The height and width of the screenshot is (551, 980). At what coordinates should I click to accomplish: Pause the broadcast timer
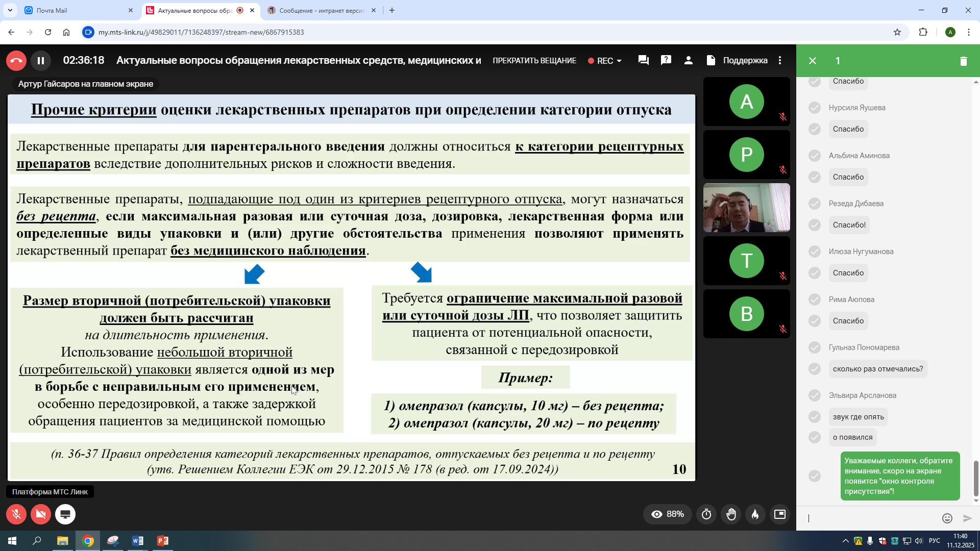click(x=41, y=61)
